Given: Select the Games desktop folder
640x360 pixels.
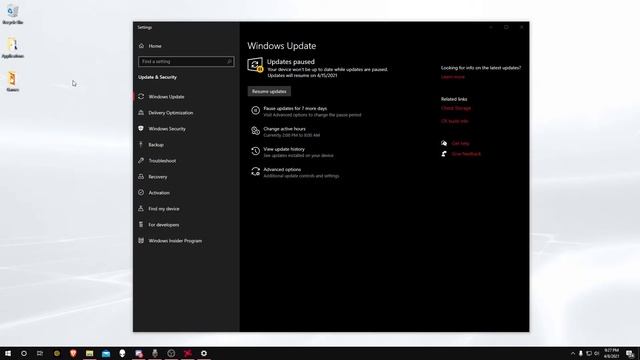Looking at the screenshot, I should 13,82.
